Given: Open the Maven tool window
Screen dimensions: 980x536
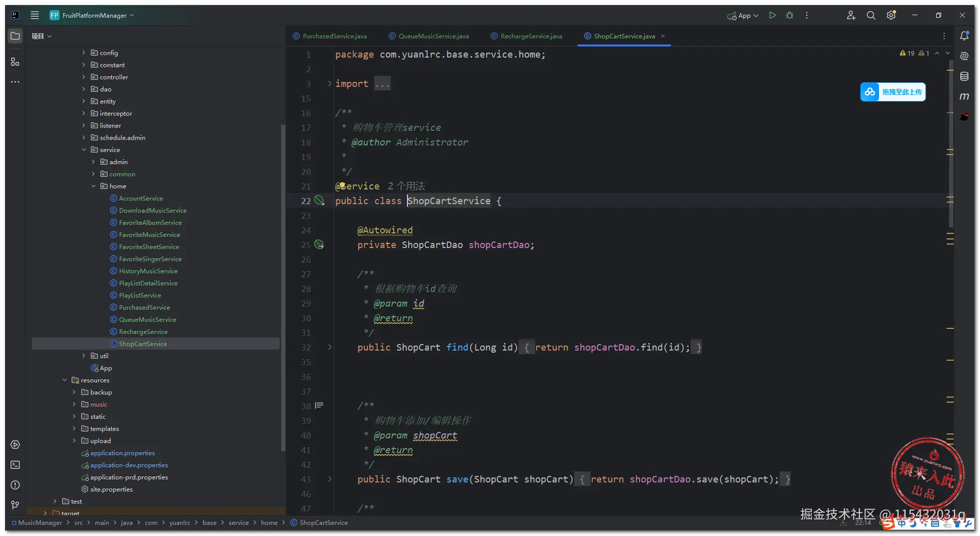Looking at the screenshot, I should (964, 96).
